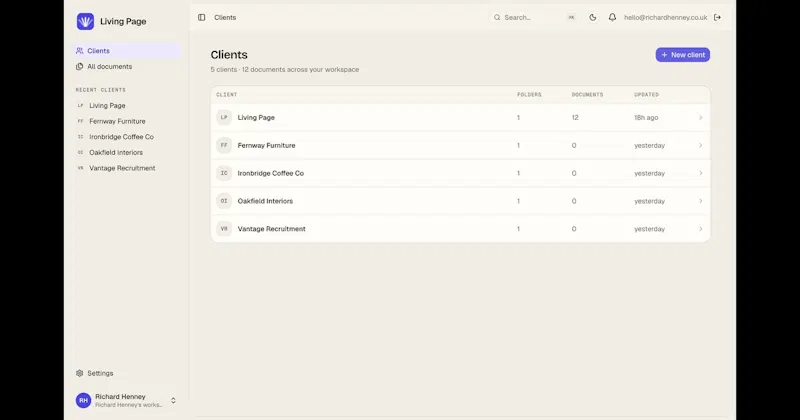Click the Settings gear item
This screenshot has height=420, width=800.
pos(94,373)
